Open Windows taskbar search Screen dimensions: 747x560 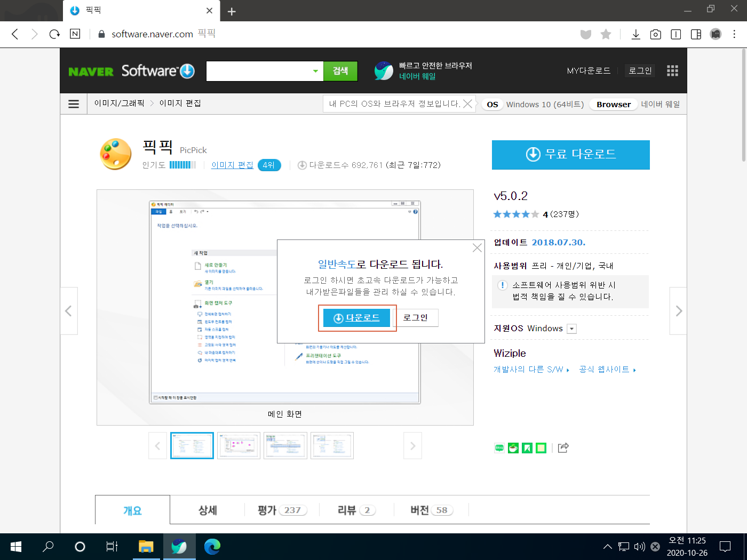click(x=48, y=547)
